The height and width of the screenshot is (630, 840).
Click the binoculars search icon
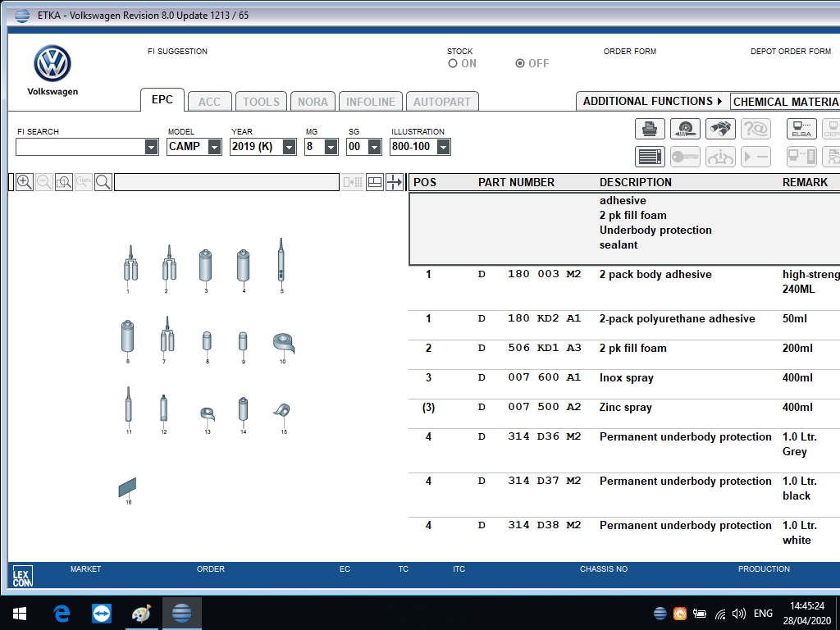(x=720, y=129)
